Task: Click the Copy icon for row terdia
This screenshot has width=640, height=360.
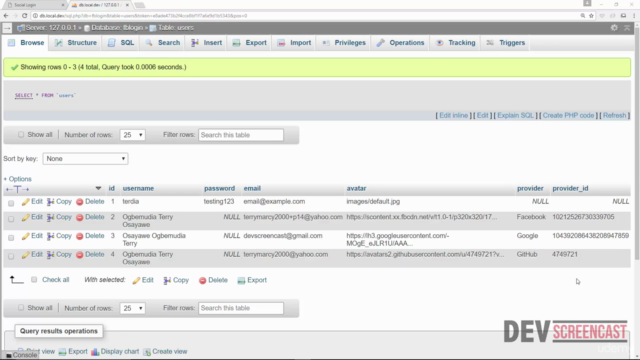Action: coord(51,202)
